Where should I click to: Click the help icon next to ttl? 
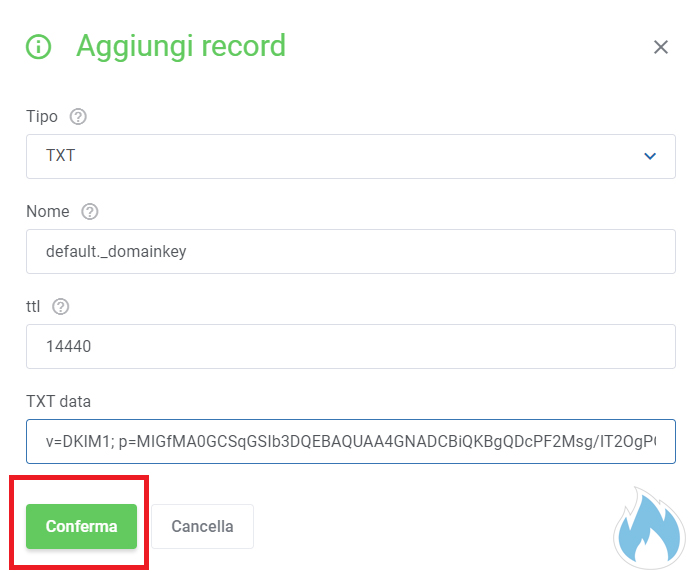click(x=60, y=307)
